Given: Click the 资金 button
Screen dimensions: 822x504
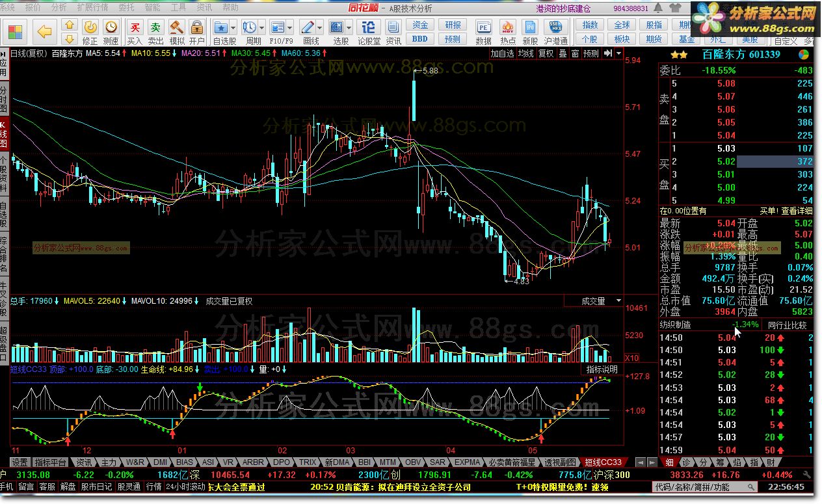Looking at the screenshot, I should tap(421, 25).
